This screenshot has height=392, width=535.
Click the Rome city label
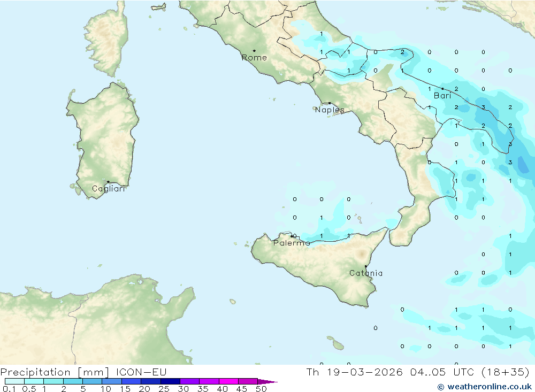click(254, 58)
